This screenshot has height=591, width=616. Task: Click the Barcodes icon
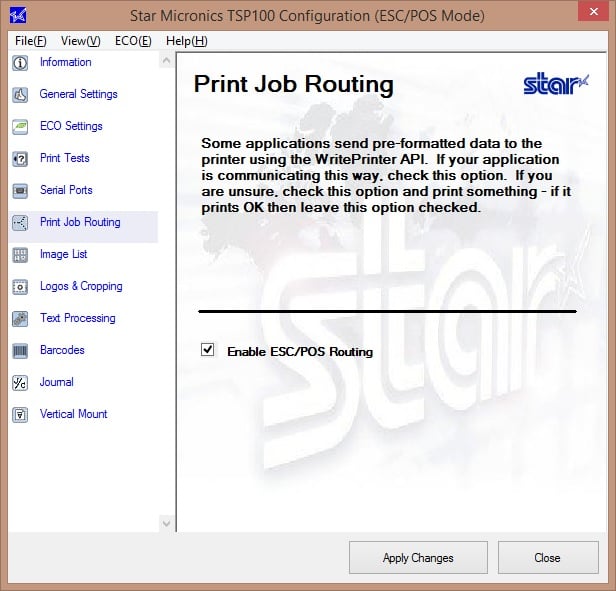point(20,351)
